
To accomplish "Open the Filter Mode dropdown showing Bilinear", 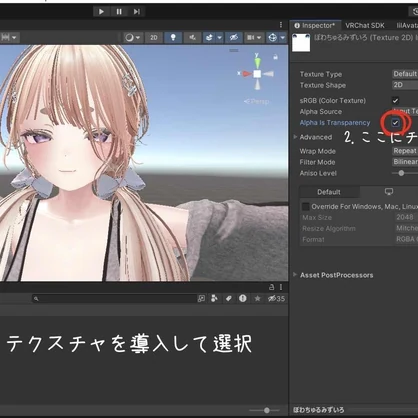I will click(405, 162).
